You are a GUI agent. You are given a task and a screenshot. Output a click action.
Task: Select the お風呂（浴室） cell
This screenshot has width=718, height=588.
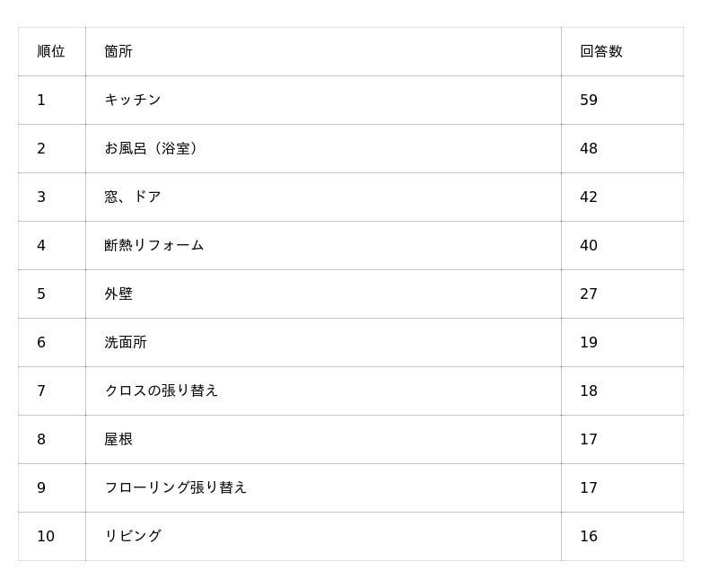[x=151, y=148]
